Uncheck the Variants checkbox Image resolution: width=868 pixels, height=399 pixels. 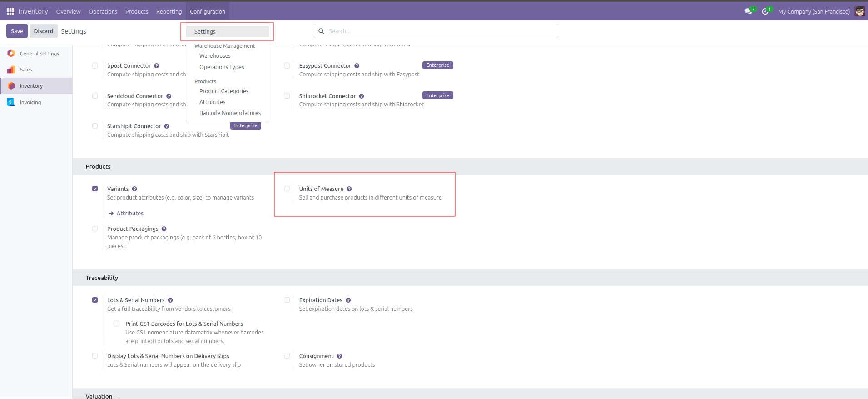(x=95, y=189)
